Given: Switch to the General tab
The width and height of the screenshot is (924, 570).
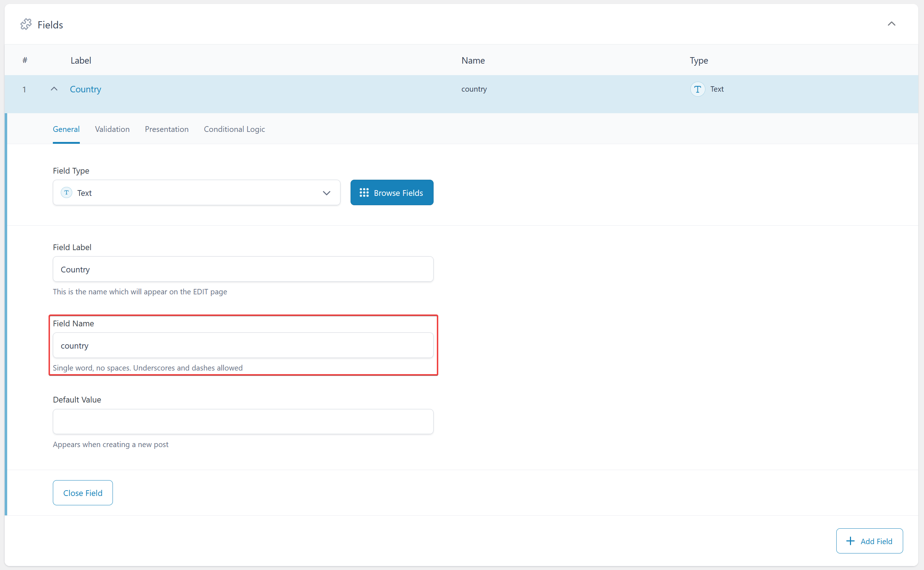Looking at the screenshot, I should (66, 129).
